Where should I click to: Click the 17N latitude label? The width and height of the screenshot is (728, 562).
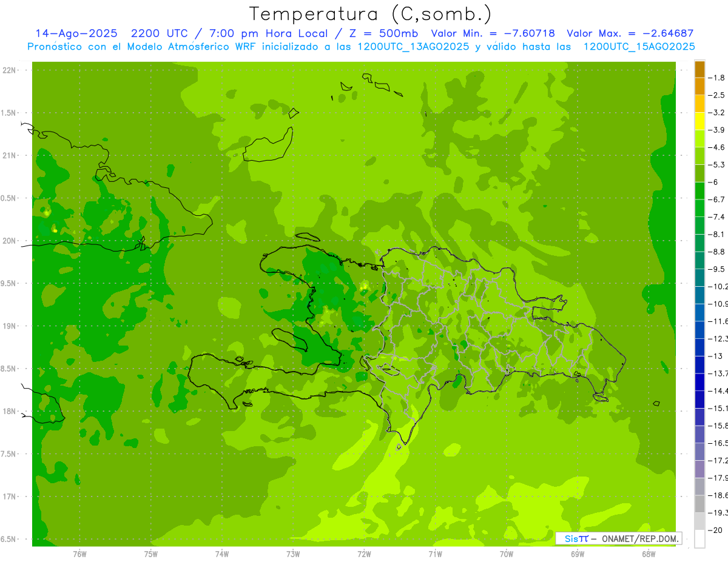[9, 497]
